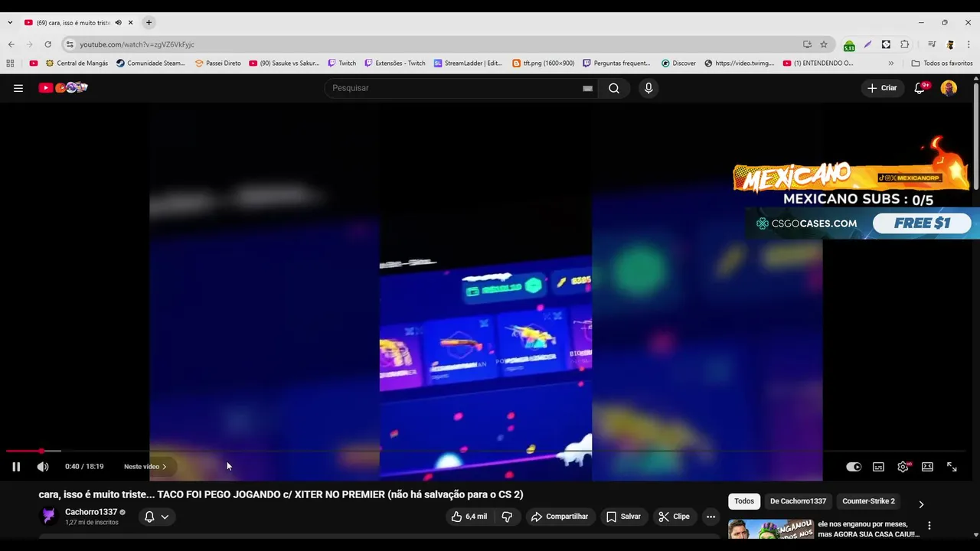Image resolution: width=980 pixels, height=551 pixels.
Task: Open 'Twitch' bookmark
Action: pyautogui.click(x=341, y=64)
